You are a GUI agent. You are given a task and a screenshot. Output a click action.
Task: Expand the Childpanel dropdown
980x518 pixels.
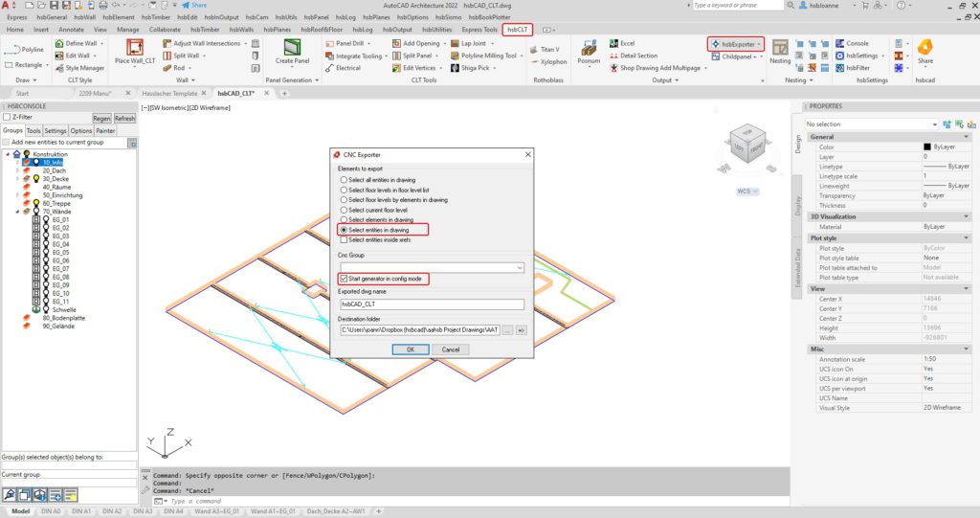(762, 56)
